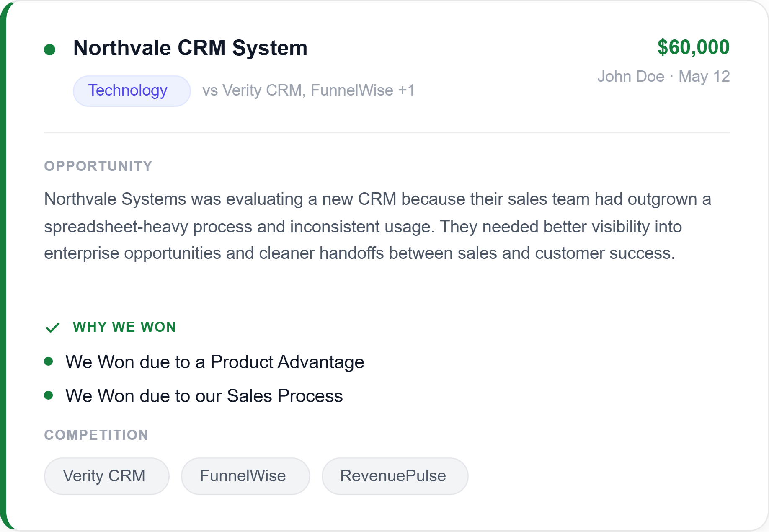Click the John Doe owner name
This screenshot has width=769, height=532.
630,76
